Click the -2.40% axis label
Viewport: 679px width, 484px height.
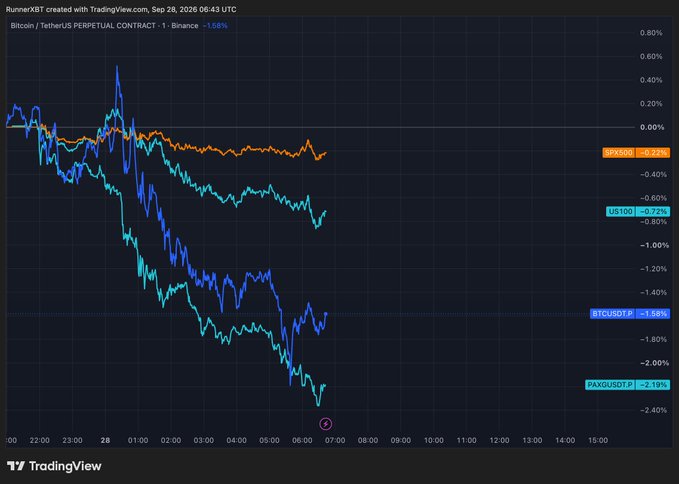point(653,410)
